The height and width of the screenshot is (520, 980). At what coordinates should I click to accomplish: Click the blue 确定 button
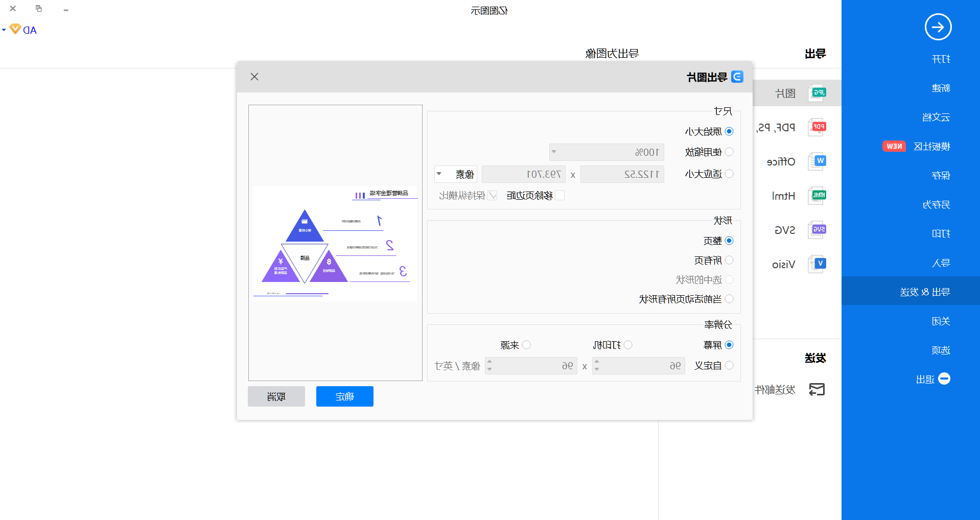pos(345,396)
